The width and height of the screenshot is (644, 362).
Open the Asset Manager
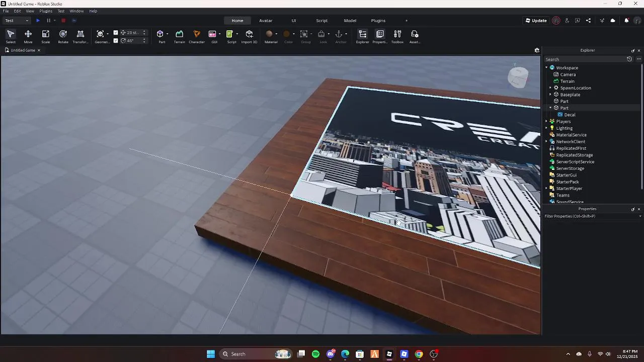click(415, 36)
